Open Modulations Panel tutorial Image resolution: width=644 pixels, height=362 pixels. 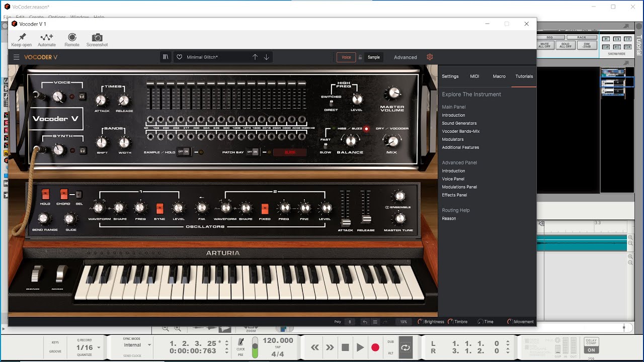click(459, 187)
